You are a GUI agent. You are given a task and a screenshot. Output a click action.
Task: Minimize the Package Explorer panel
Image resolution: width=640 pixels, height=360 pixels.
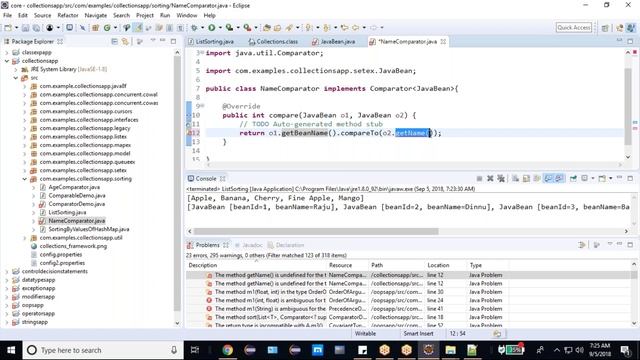[x=162, y=41]
